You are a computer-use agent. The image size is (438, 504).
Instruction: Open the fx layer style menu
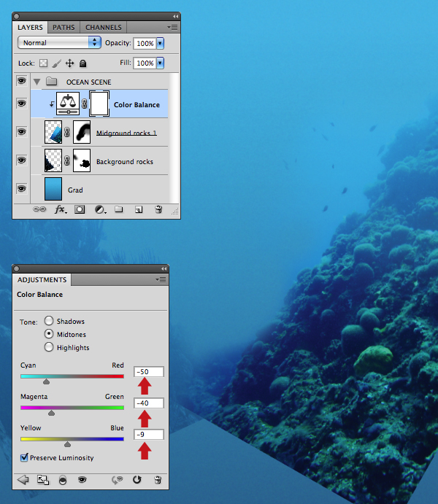tap(60, 210)
